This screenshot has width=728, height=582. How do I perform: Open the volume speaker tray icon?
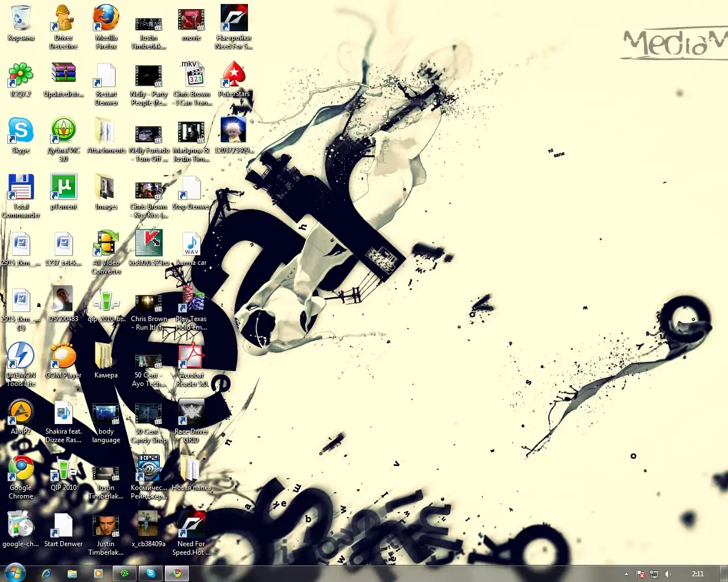[x=668, y=574]
